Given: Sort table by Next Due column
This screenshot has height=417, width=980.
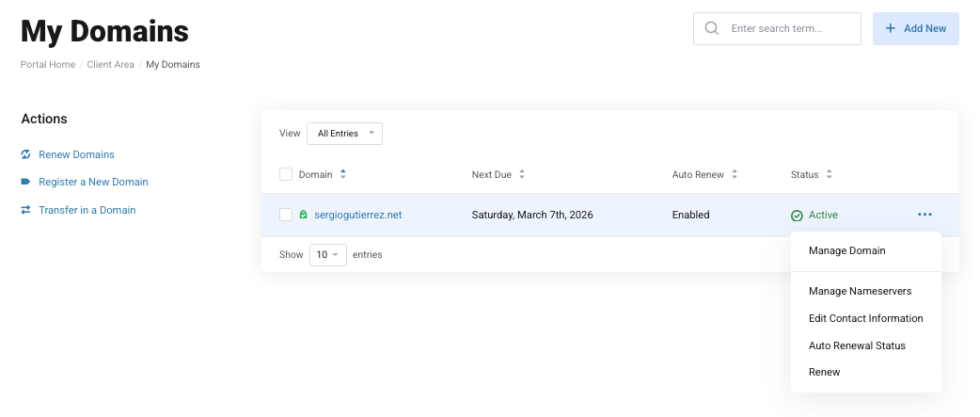Looking at the screenshot, I should click(522, 174).
